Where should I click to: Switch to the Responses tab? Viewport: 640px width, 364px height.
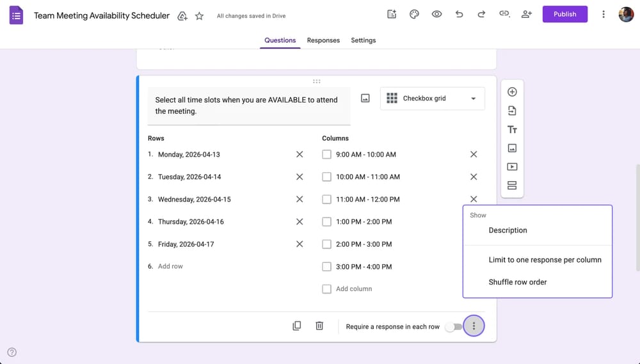(x=323, y=40)
